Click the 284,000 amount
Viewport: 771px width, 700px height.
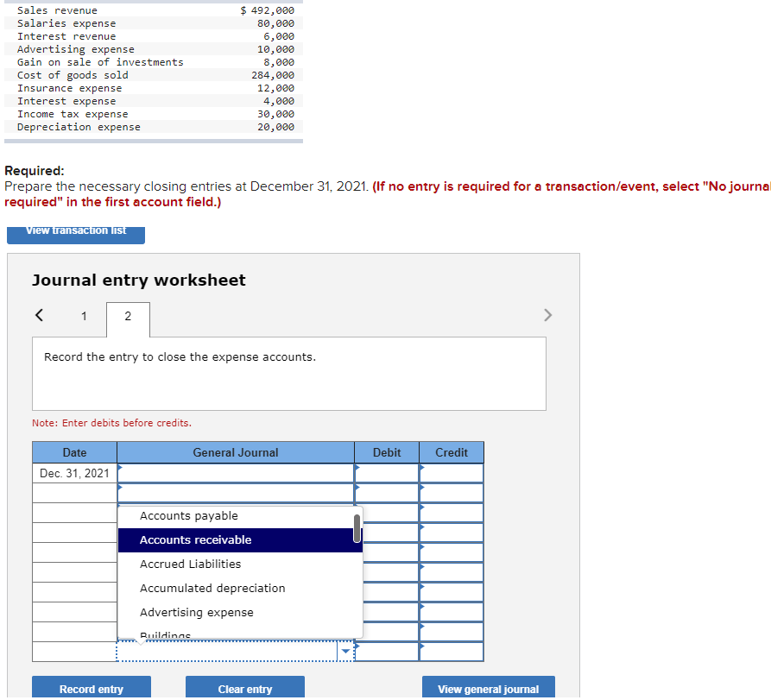[x=273, y=75]
